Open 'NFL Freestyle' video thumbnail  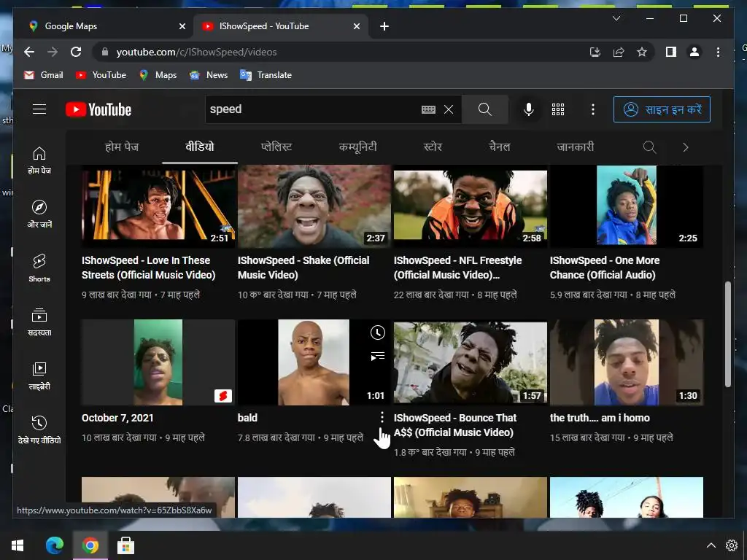coord(471,206)
